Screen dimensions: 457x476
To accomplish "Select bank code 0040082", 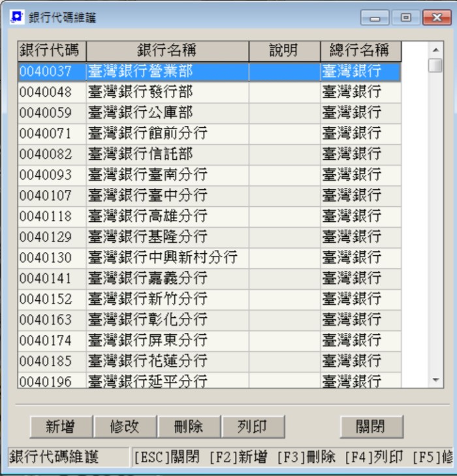I will [52, 154].
